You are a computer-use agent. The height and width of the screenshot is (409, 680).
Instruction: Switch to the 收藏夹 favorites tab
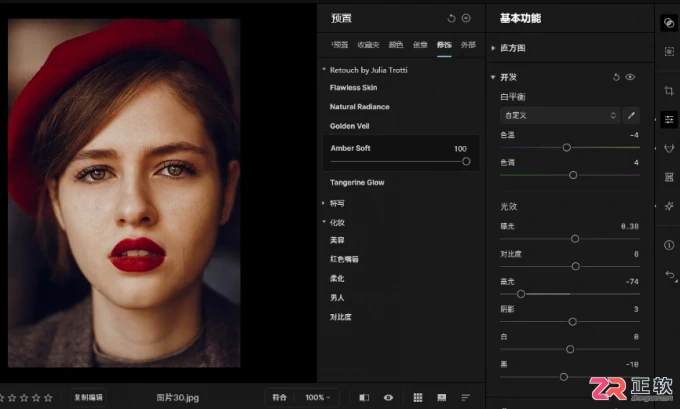point(368,45)
